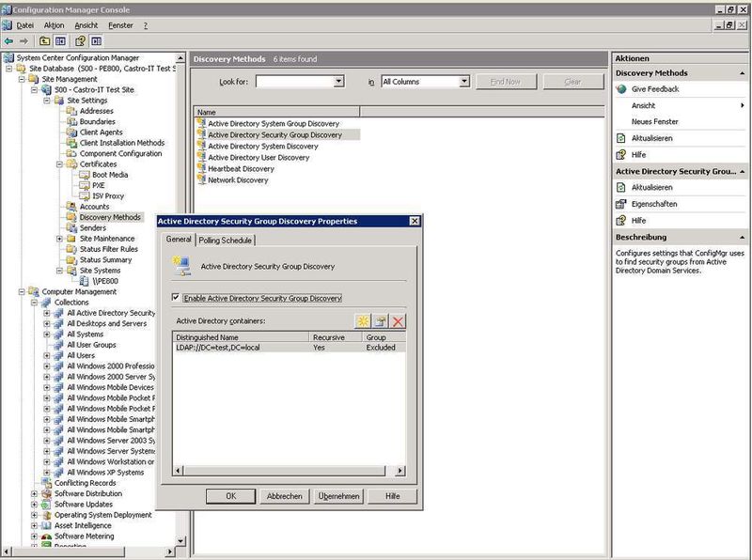
Task: Click Network Discovery row icon
Action: [x=201, y=179]
